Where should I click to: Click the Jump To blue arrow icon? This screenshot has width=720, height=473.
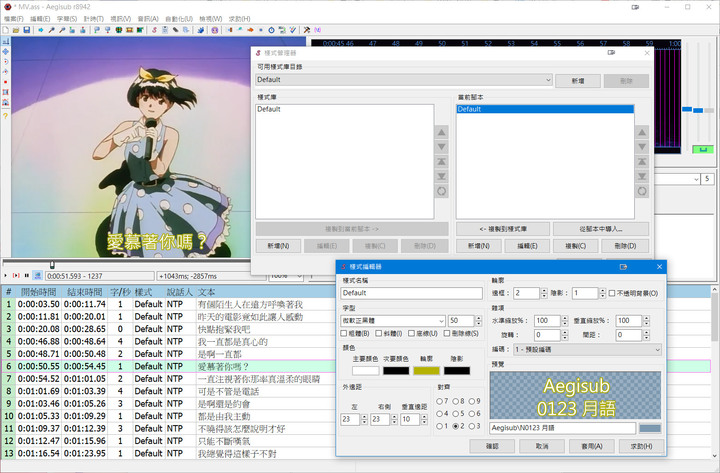tap(40, 30)
